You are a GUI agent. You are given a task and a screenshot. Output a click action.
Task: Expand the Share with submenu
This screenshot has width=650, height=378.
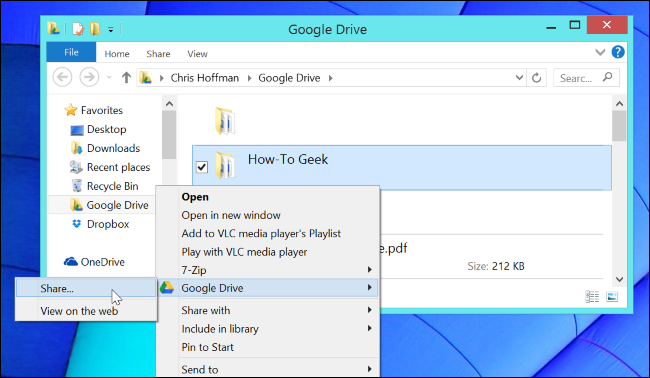pos(268,310)
